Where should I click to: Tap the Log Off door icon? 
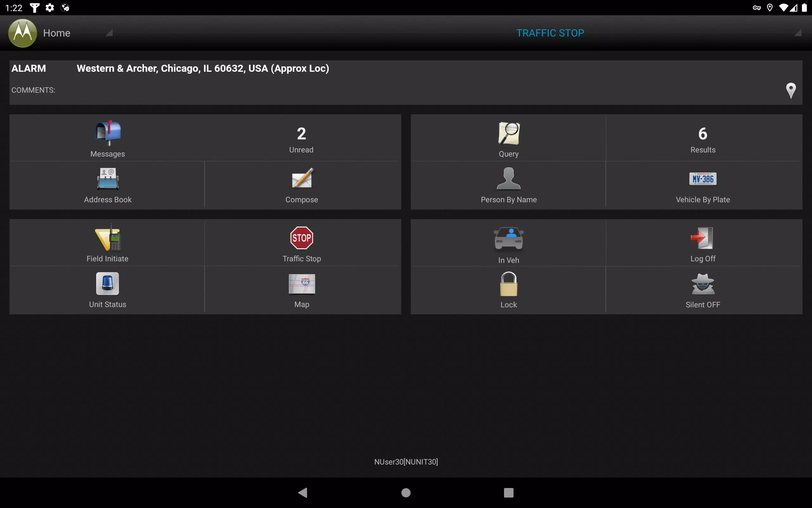point(702,238)
